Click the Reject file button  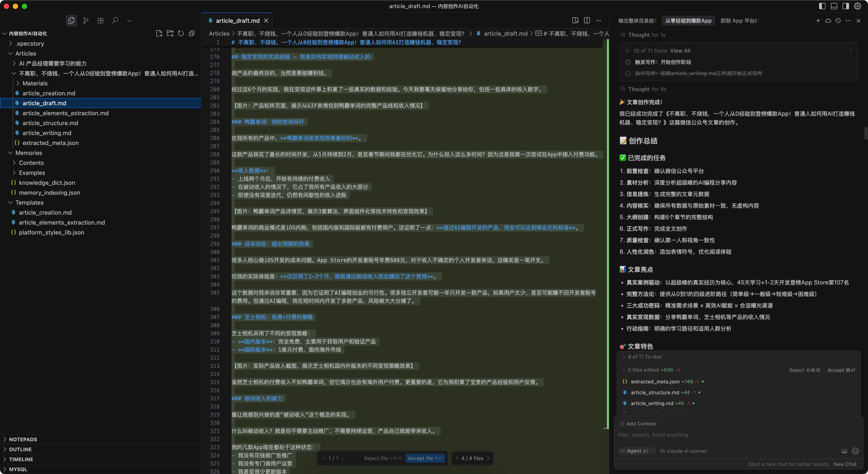coord(383,458)
